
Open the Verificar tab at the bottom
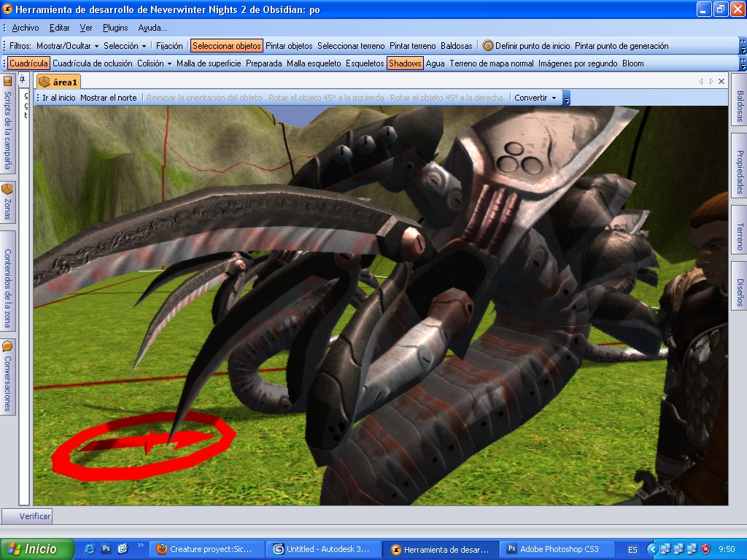34,516
